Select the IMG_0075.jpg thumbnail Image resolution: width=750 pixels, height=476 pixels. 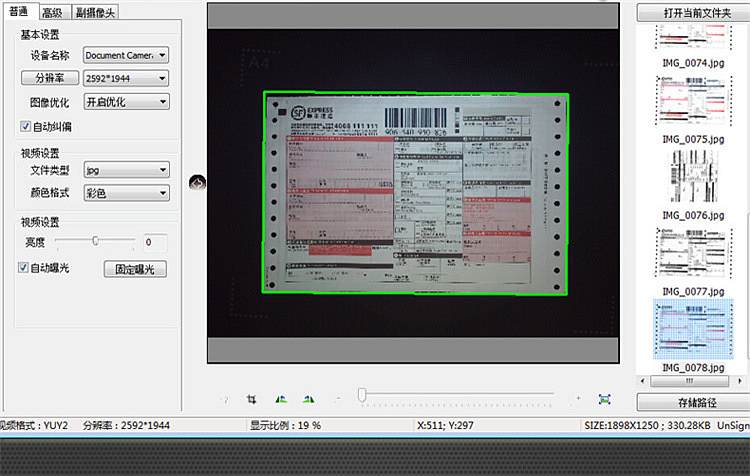[694, 100]
